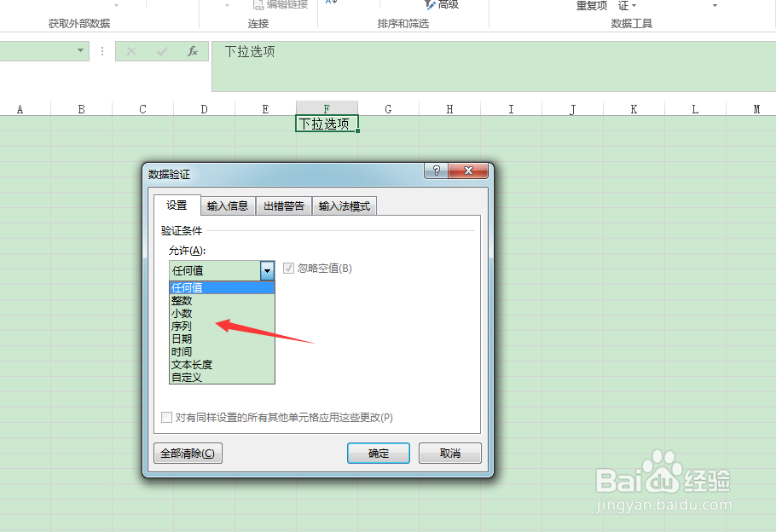Select cell F1 containing 下拉选项

(327, 124)
